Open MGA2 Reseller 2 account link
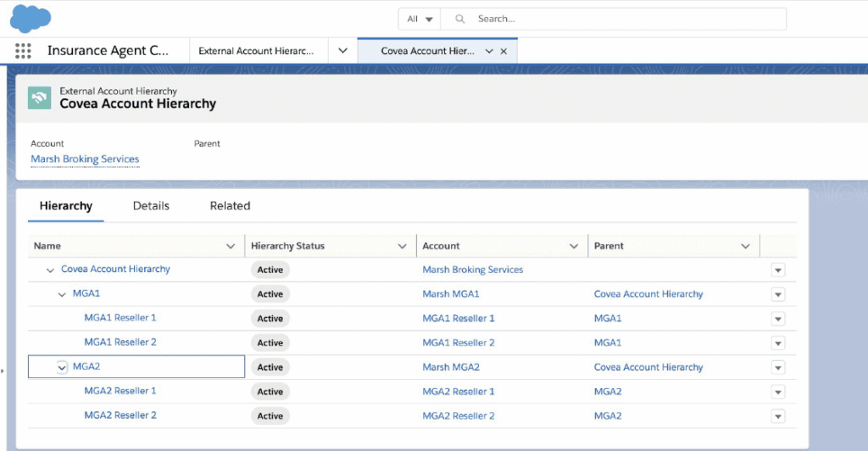The height and width of the screenshot is (451, 868). point(459,416)
